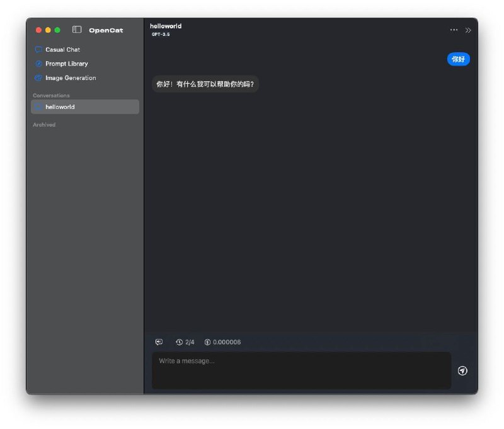504x429 pixels.
Task: Click the prompt bubble icon above the input
Action: point(158,342)
